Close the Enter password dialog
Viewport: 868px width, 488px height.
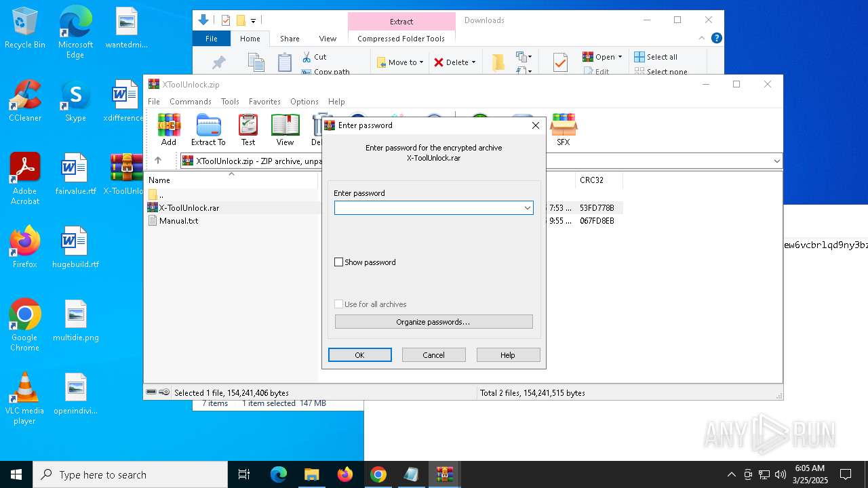[535, 125]
